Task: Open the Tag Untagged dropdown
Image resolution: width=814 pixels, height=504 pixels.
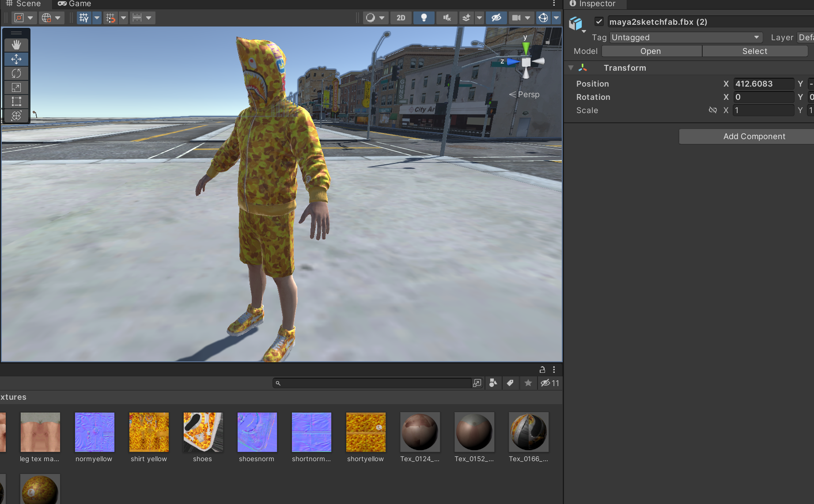Action: (686, 38)
